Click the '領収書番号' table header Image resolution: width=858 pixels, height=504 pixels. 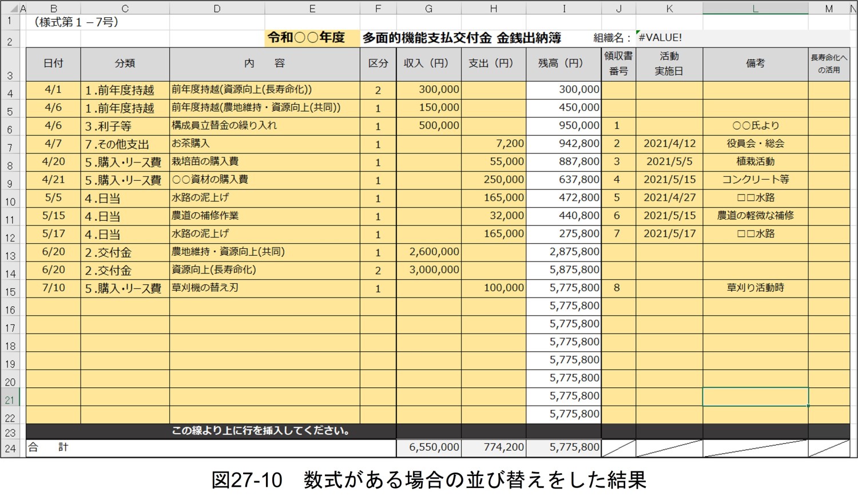(619, 64)
